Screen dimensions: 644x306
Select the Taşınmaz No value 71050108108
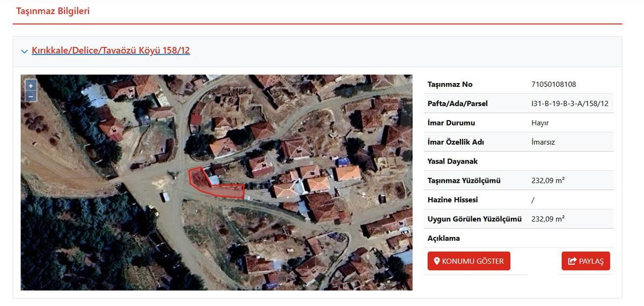click(x=553, y=84)
